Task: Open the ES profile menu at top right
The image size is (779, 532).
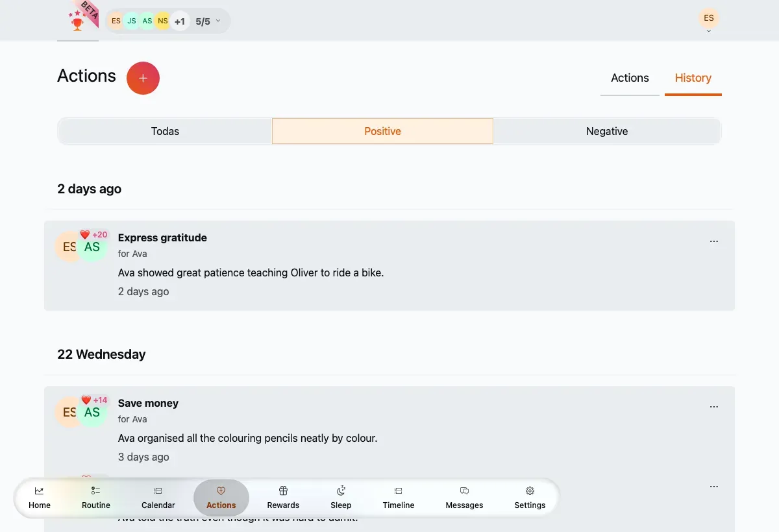Action: [709, 19]
